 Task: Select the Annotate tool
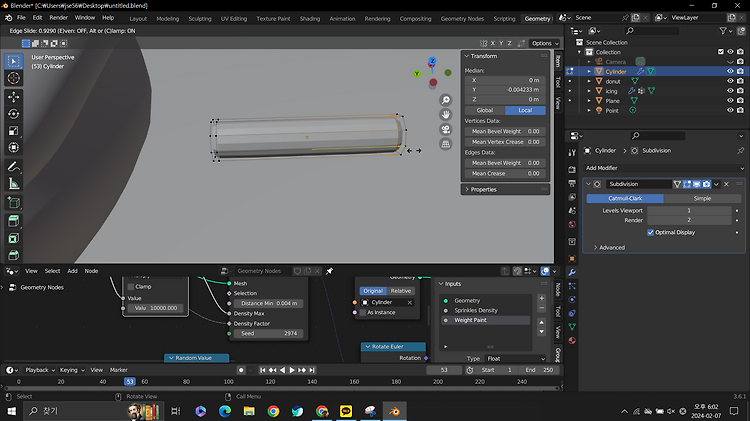[14, 166]
